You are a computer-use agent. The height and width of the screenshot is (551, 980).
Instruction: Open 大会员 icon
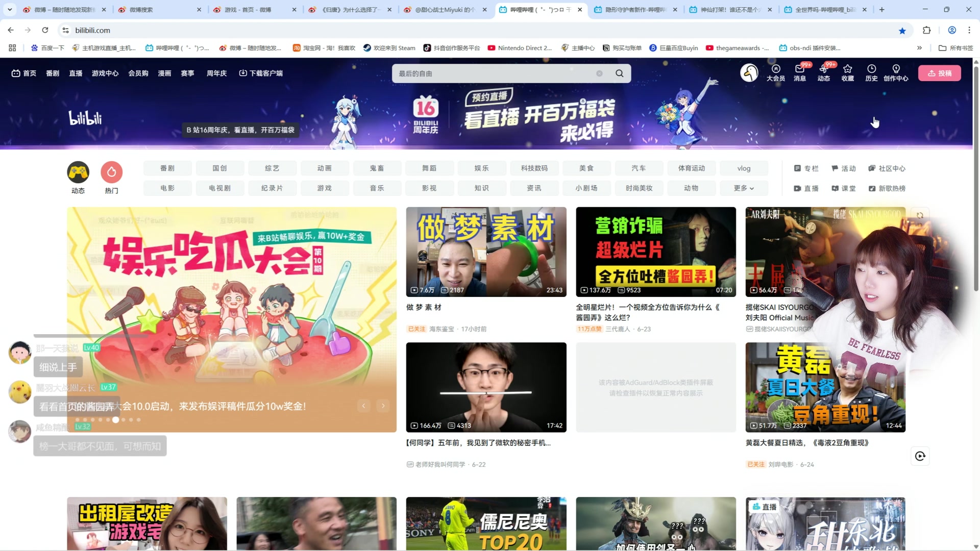[775, 73]
